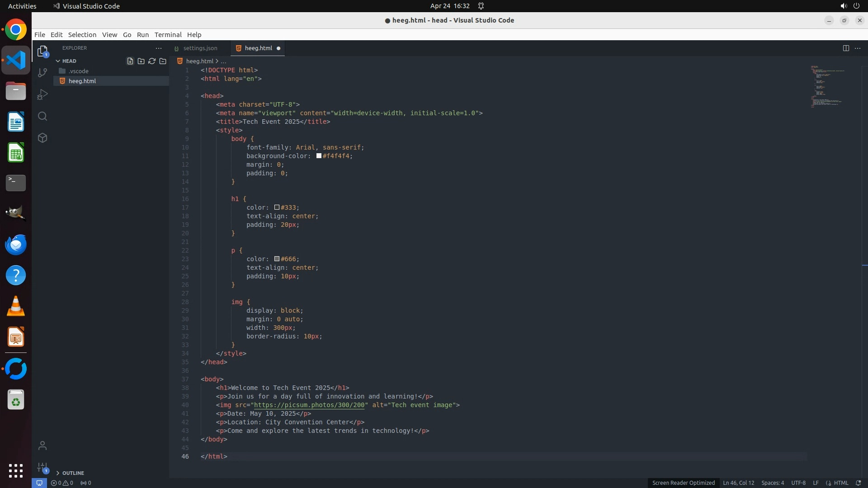Switch to the settings.json tab
The height and width of the screenshot is (488, 868).
[x=200, y=48]
